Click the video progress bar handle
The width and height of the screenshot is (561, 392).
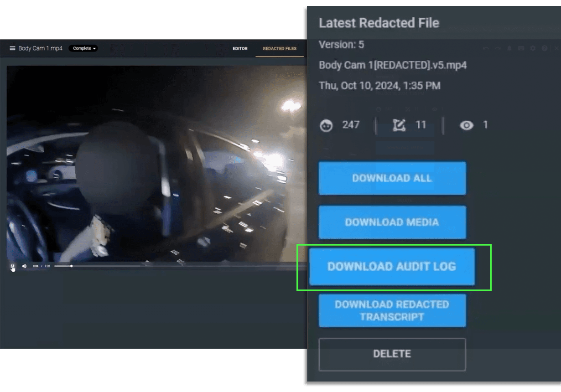[x=71, y=266]
